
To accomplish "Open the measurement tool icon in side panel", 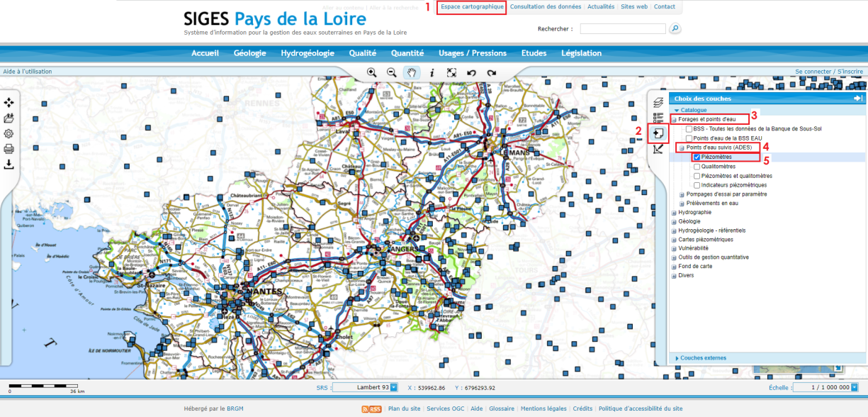I will (658, 149).
